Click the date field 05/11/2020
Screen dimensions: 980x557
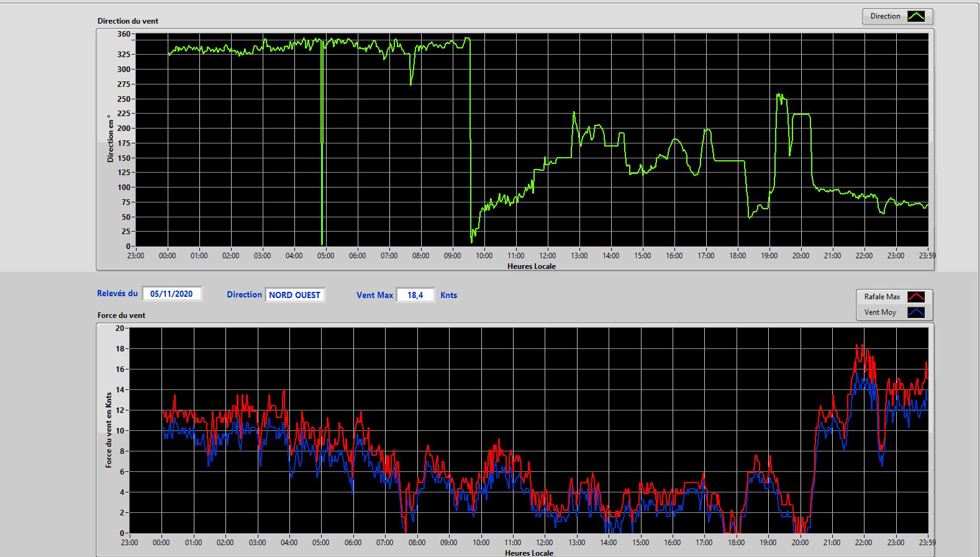(172, 294)
